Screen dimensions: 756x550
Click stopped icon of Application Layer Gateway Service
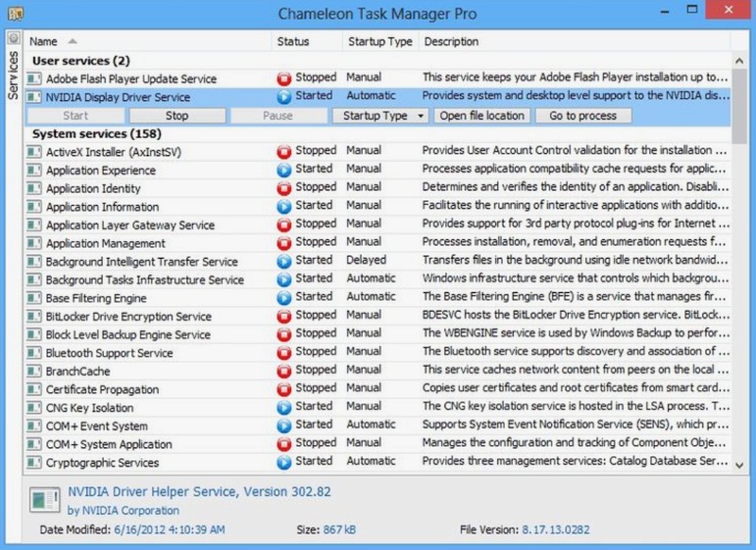pos(284,225)
